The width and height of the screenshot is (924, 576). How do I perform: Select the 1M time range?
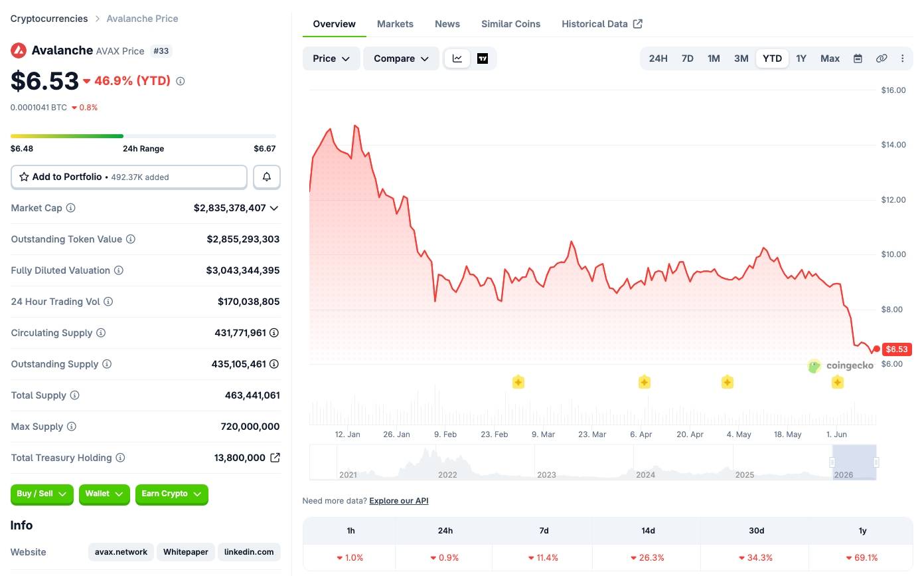(x=714, y=58)
